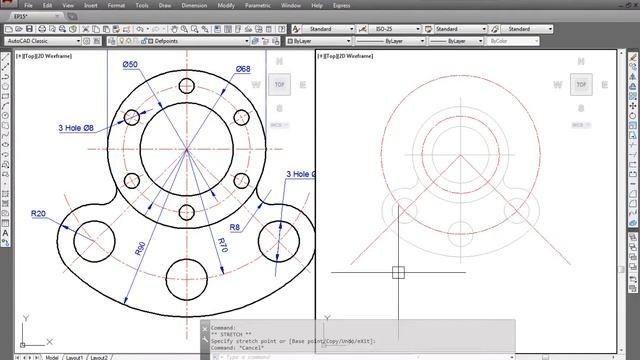Image resolution: width=640 pixels, height=360 pixels.
Task: Click right viewport Top 2D Wireframe label
Action: pos(345,56)
